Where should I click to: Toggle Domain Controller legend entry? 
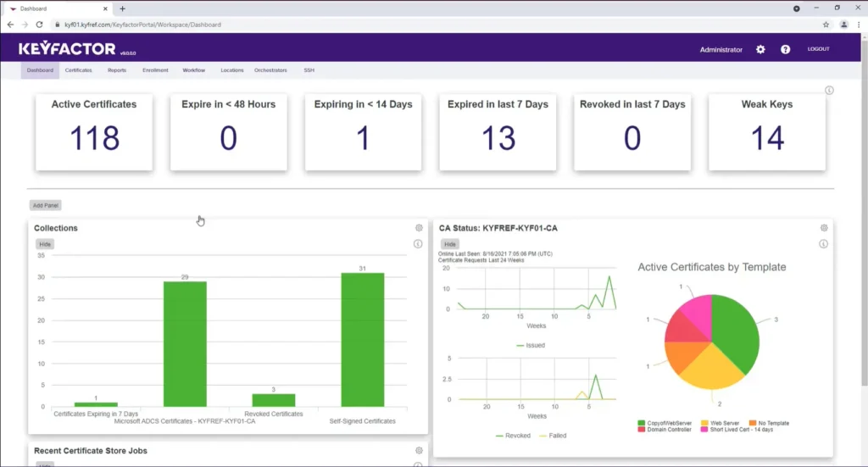[665, 430]
